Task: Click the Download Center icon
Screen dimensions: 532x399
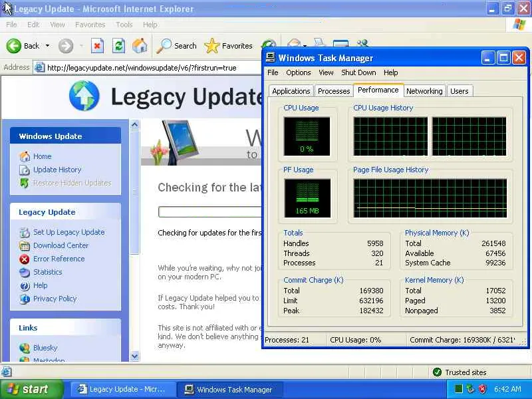Action: coord(25,245)
